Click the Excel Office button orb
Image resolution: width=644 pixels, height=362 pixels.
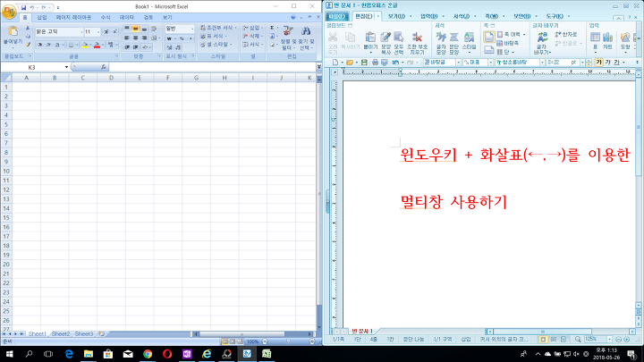(x=9, y=12)
